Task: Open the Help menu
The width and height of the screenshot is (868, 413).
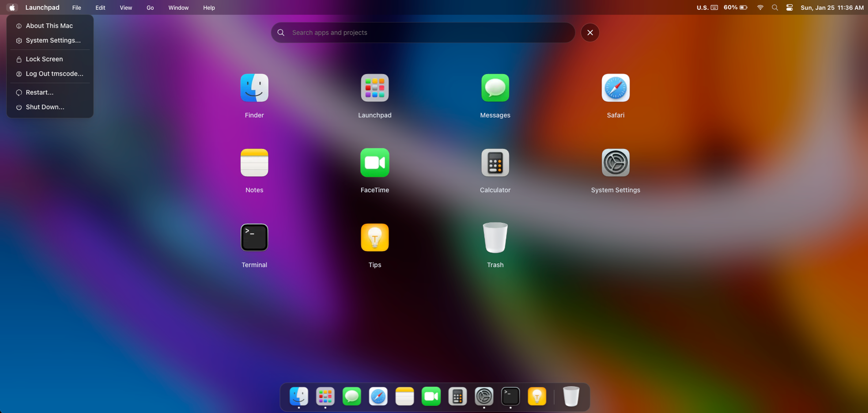Action: (x=209, y=8)
